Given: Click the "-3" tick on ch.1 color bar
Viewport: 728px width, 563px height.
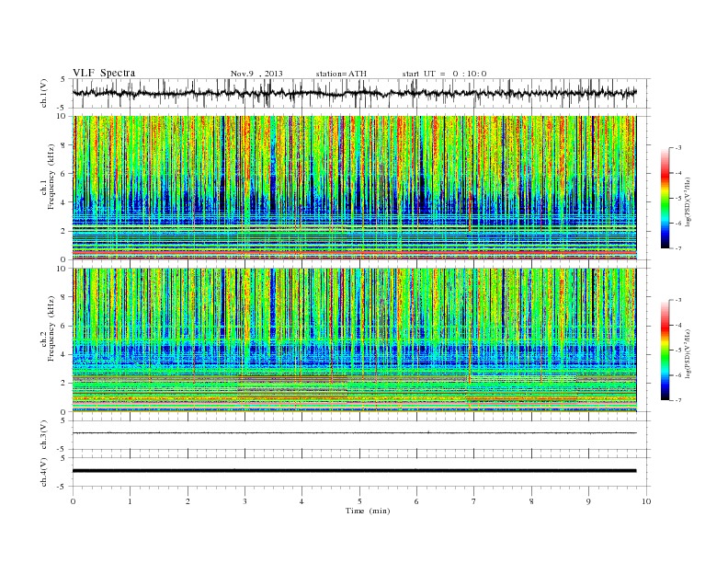Looking at the screenshot, I should (678, 148).
